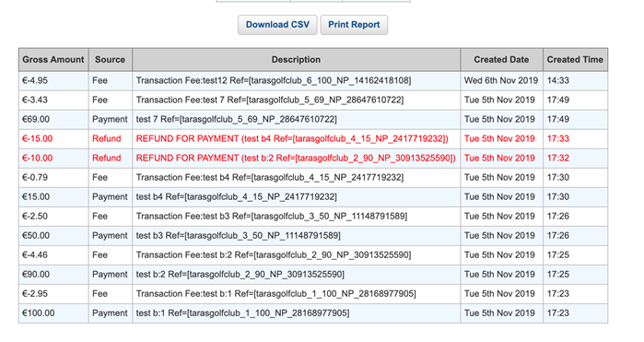Click the Fee source in the €-4.95 row
The width and height of the screenshot is (644, 342).
tap(100, 80)
